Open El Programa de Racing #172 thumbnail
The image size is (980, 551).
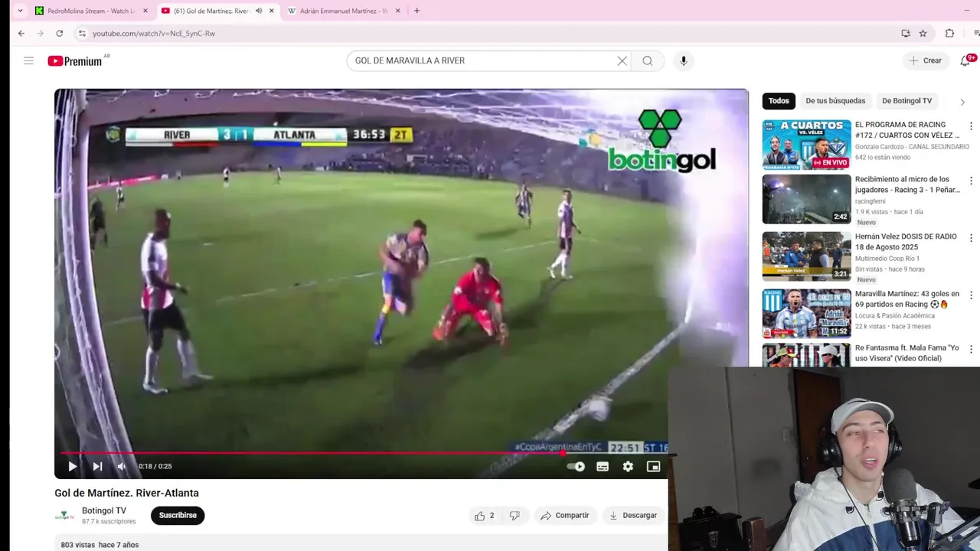coord(806,145)
